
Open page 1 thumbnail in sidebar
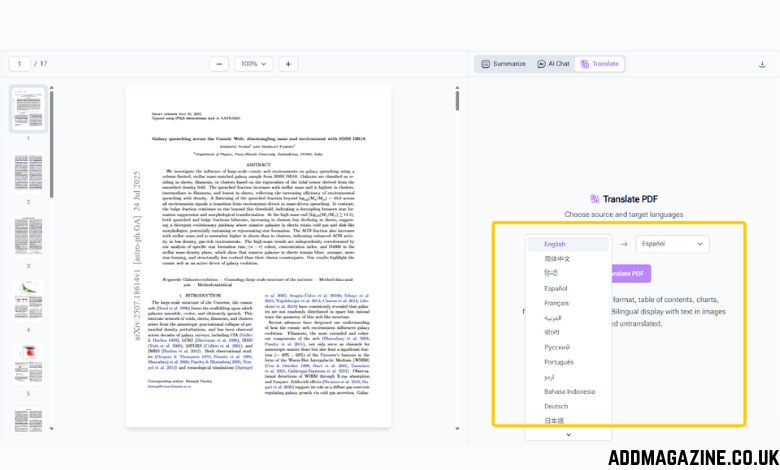pos(28,108)
